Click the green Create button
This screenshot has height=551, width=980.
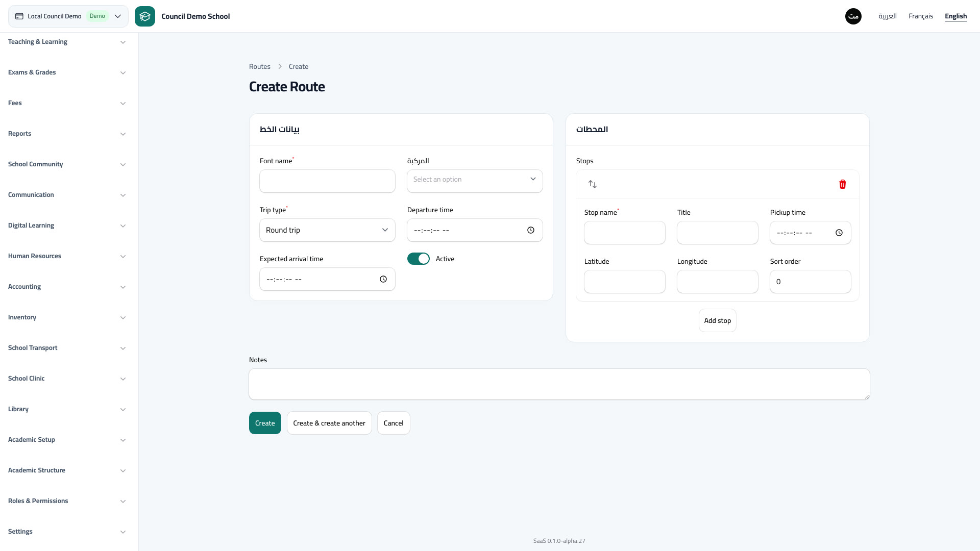[265, 423]
